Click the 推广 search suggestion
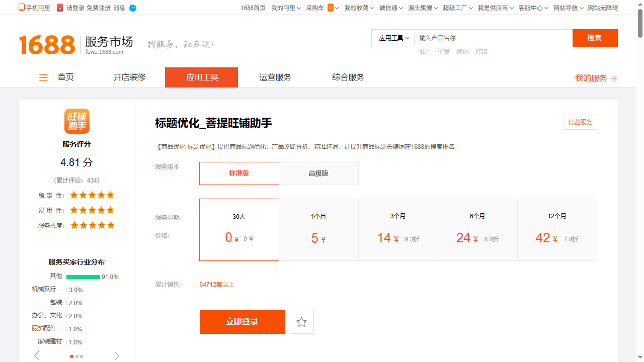This screenshot has height=362, width=644. (425, 52)
